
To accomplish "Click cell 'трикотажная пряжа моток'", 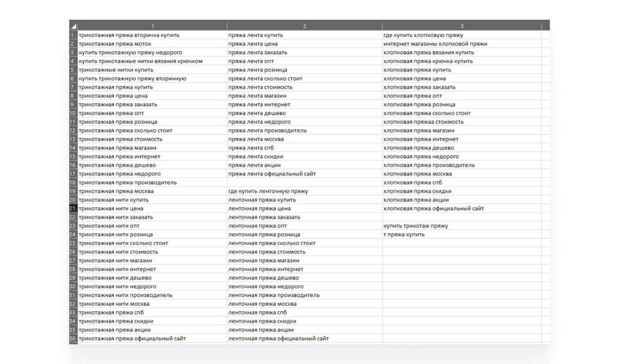I will click(152, 44).
